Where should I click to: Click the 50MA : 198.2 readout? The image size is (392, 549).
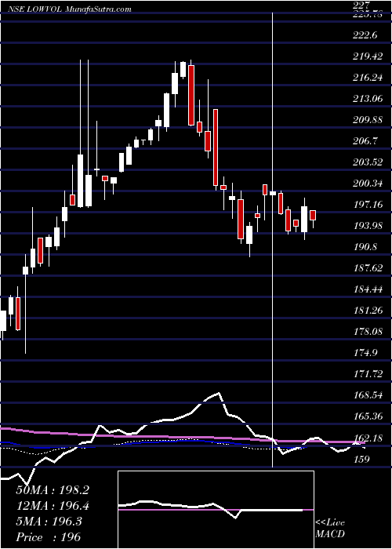coord(53,490)
